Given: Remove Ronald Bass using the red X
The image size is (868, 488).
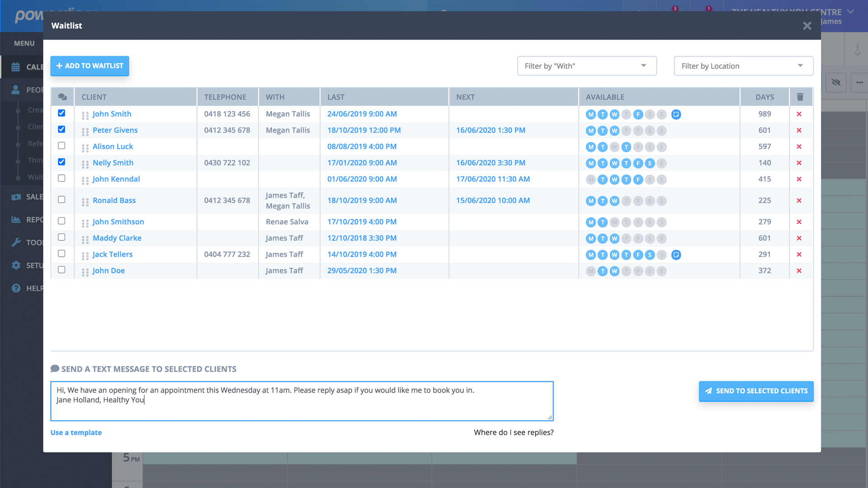Looking at the screenshot, I should click(799, 200).
